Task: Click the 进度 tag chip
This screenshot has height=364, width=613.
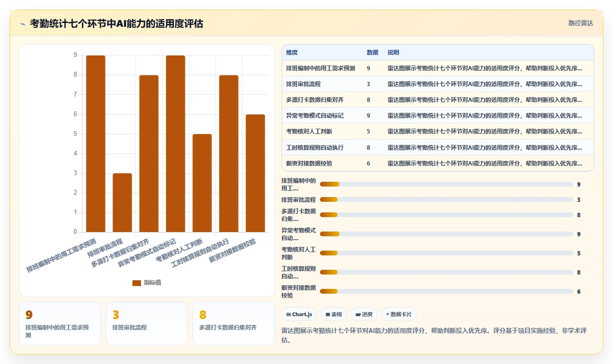Action: tap(364, 314)
